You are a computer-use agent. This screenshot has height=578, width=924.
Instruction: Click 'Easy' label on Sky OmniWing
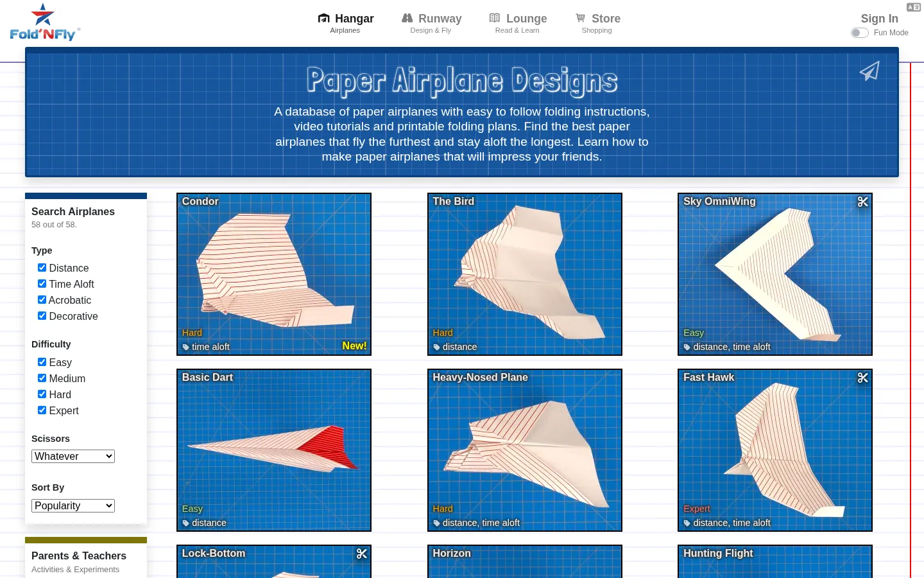coord(694,333)
